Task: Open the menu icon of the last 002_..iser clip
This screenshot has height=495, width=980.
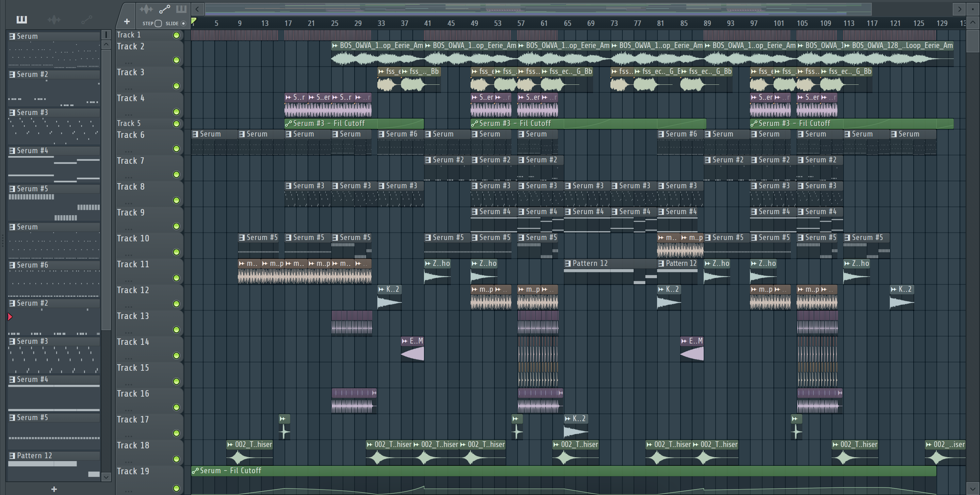Action: (929, 444)
